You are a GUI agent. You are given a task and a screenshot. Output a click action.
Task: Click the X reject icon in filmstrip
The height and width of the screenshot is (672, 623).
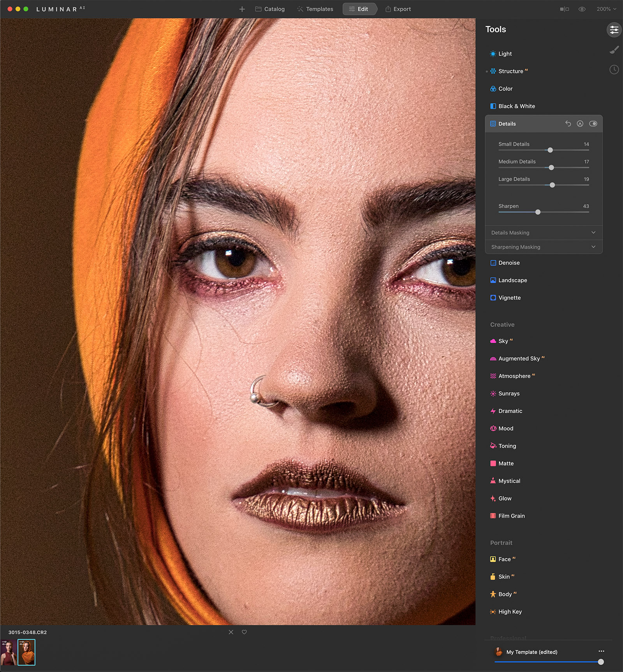(231, 632)
